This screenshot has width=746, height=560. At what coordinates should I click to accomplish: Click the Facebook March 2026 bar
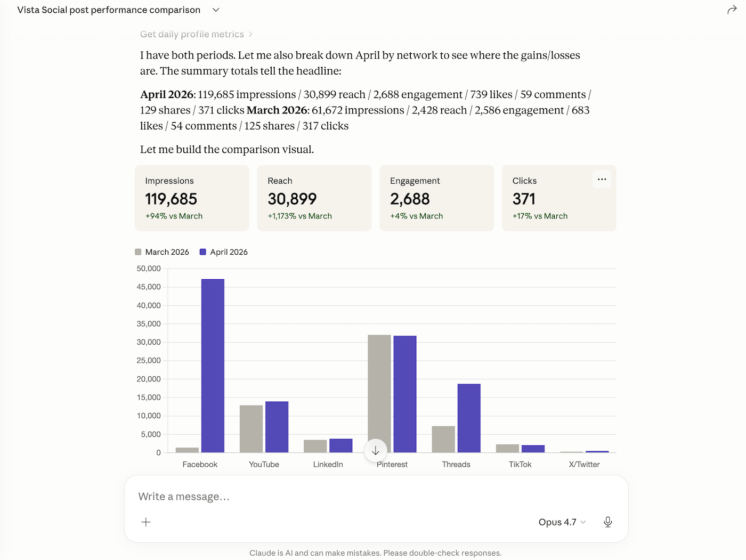pyautogui.click(x=187, y=450)
